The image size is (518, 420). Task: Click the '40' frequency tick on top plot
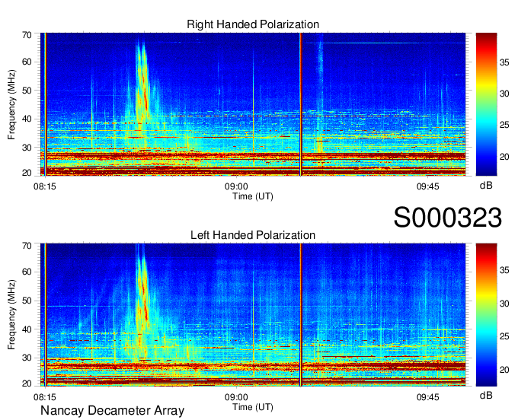27,119
